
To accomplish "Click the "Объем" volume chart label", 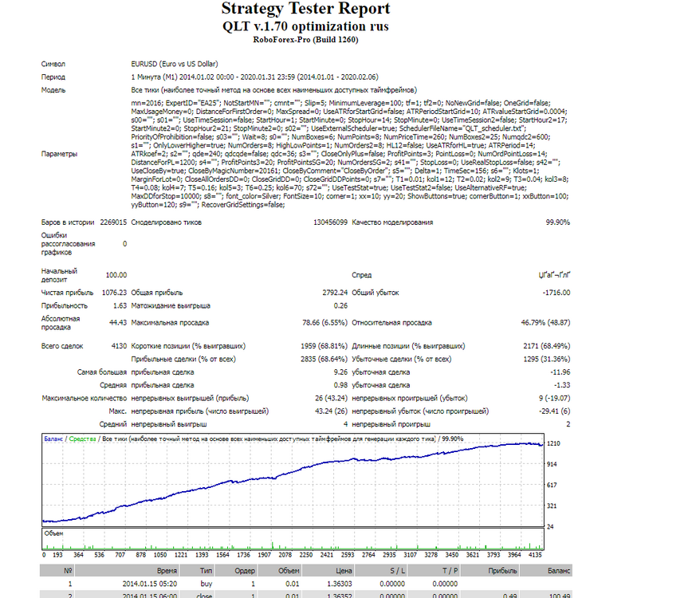I will [x=53, y=533].
